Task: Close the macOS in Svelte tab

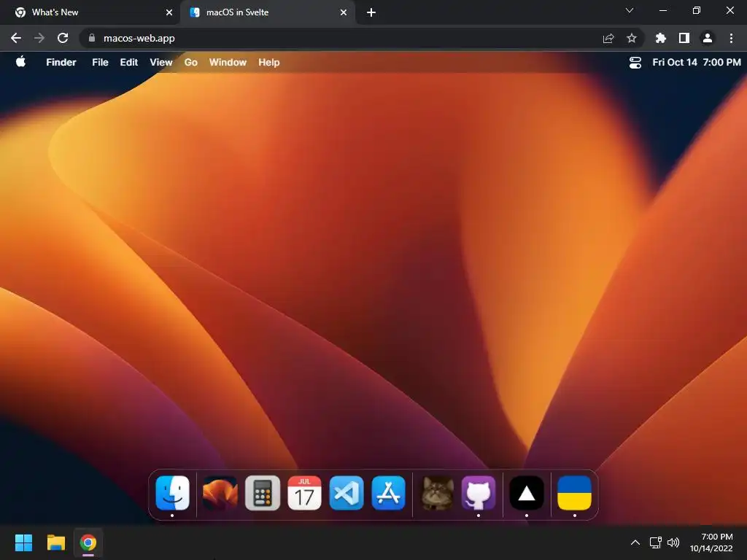Action: pyautogui.click(x=344, y=12)
